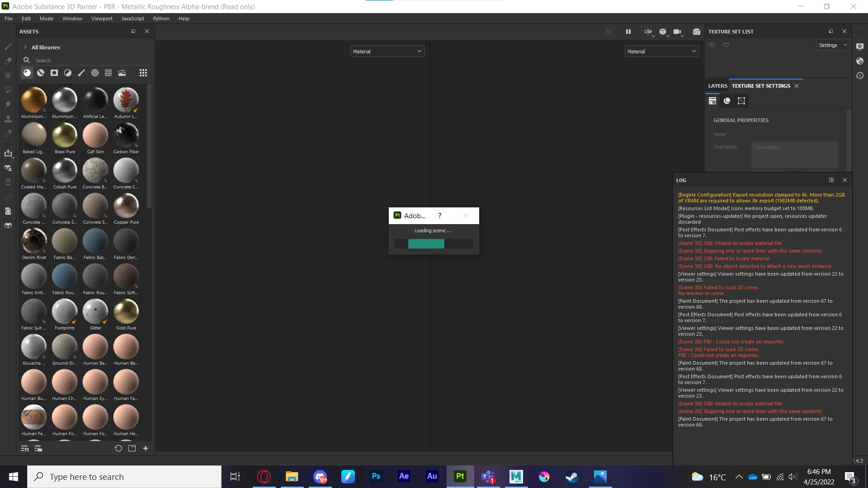Select the Paint brush tool
868x488 pixels.
coord(8,47)
